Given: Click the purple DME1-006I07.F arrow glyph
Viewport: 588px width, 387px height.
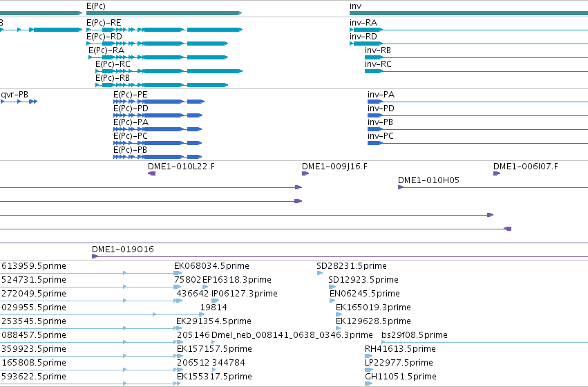Looking at the screenshot, I should (x=497, y=173).
